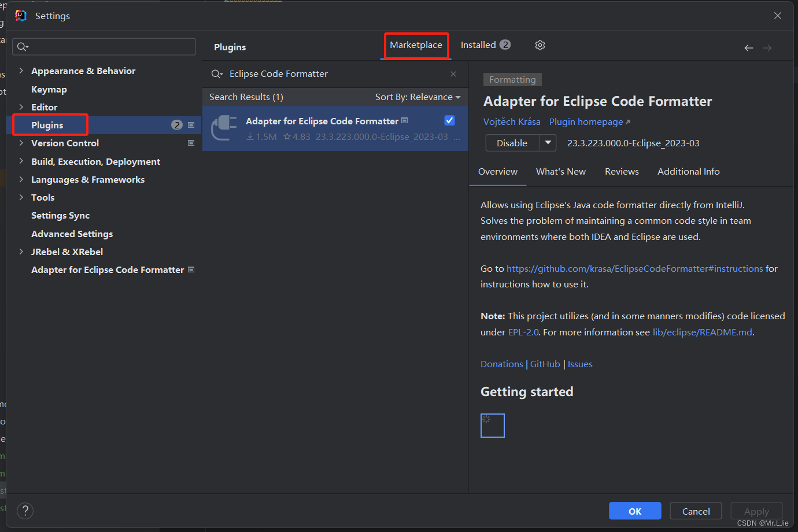Select Advanced Settings in the tree
The width and height of the screenshot is (798, 532).
tap(72, 234)
